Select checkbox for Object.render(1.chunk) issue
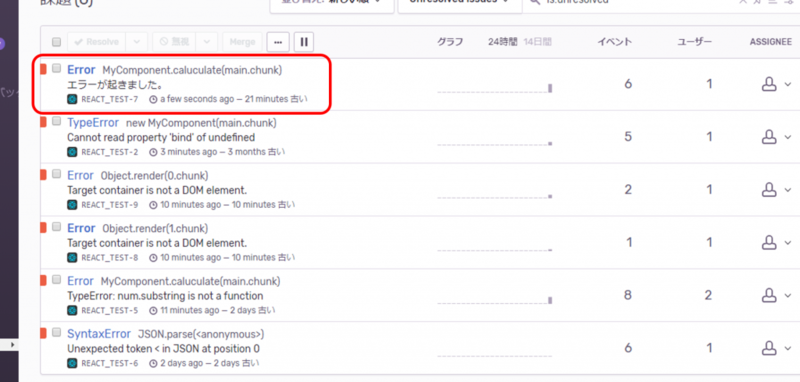 coord(57,226)
